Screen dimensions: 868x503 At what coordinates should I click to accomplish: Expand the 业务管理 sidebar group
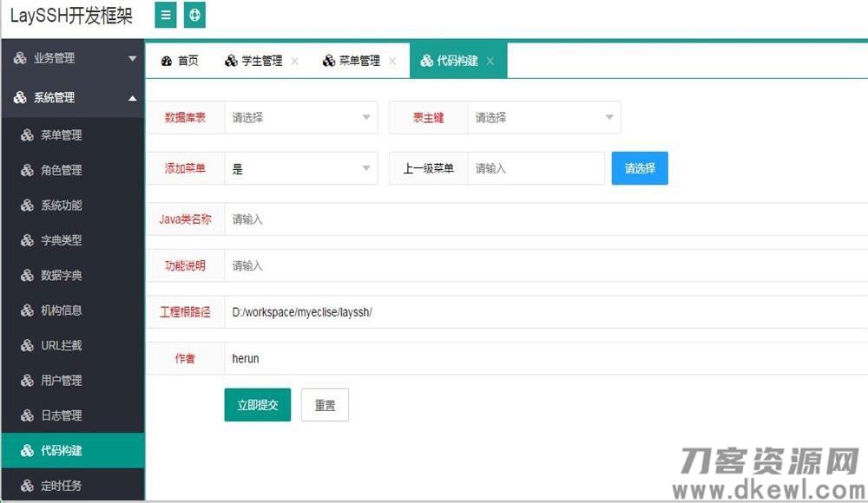tap(73, 58)
